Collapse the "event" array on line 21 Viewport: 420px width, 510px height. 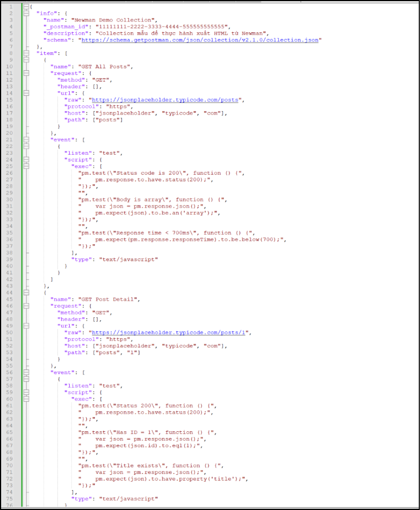[26, 139]
